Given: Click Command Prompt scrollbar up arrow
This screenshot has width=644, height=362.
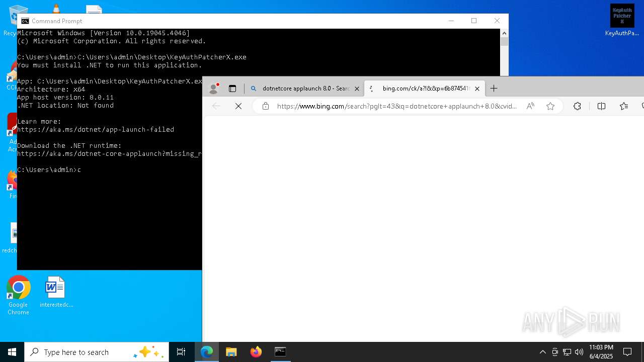Looking at the screenshot, I should coord(504,33).
